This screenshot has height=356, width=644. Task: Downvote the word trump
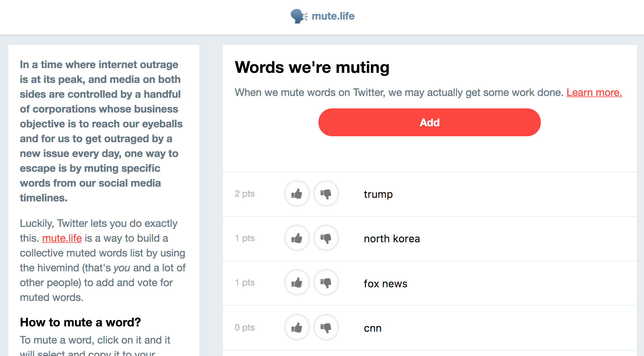click(326, 194)
